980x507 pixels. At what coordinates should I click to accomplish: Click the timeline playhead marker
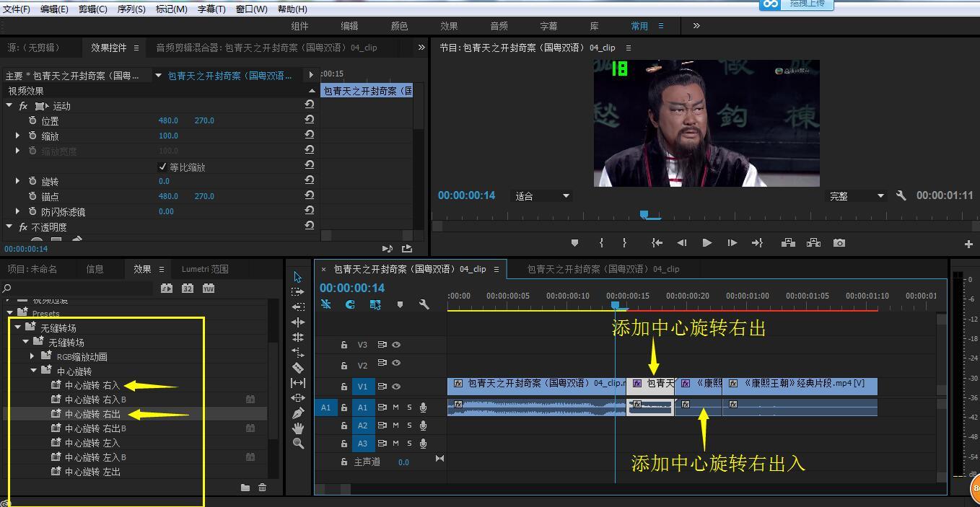tap(615, 305)
